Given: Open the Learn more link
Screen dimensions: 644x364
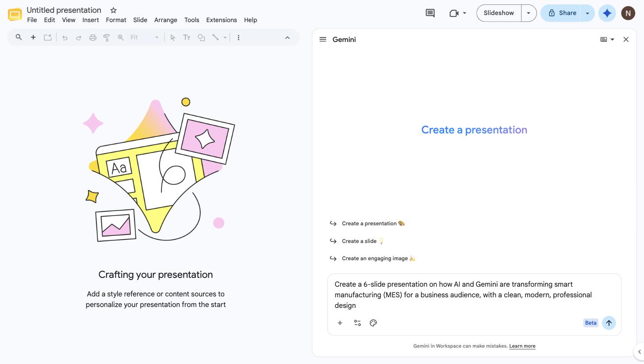Looking at the screenshot, I should coord(522,346).
